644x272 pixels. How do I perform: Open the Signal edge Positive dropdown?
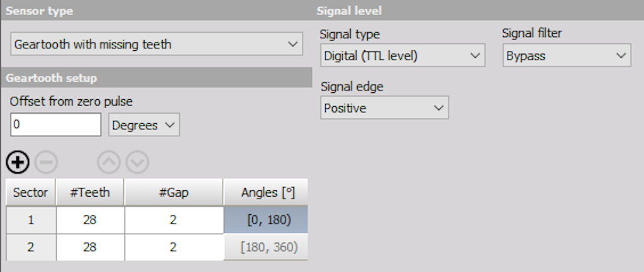coord(384,109)
